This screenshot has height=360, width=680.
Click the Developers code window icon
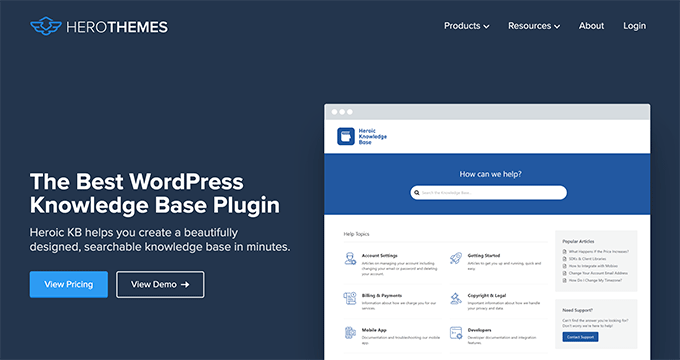pos(456,333)
